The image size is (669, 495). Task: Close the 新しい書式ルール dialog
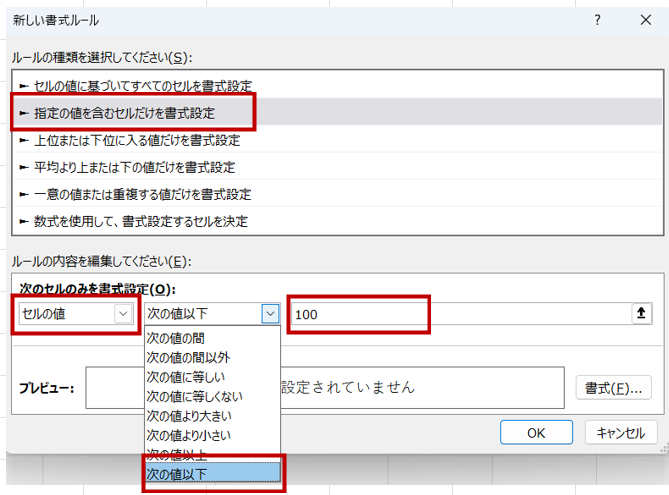[x=644, y=20]
